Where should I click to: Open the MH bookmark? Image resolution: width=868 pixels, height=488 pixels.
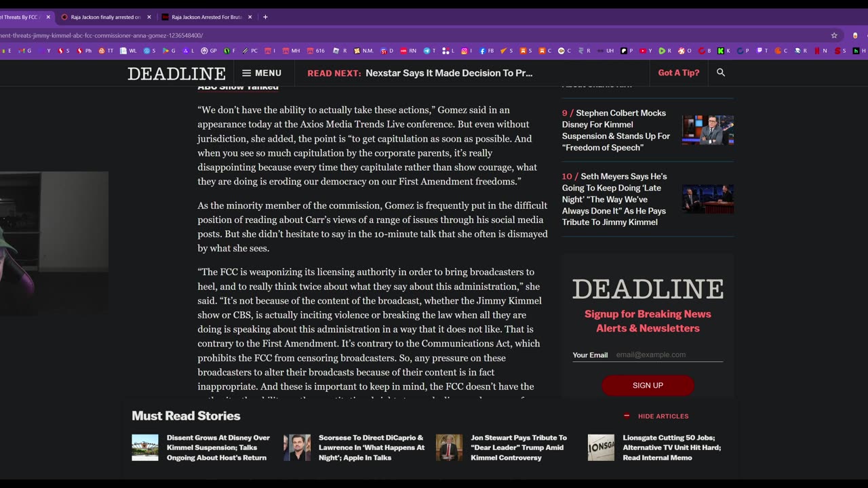click(292, 51)
